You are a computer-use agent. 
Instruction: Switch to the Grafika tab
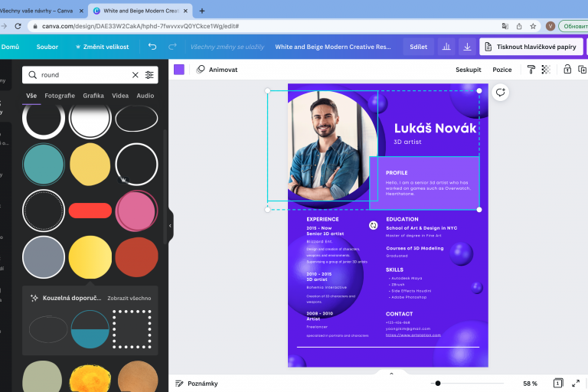coord(93,96)
